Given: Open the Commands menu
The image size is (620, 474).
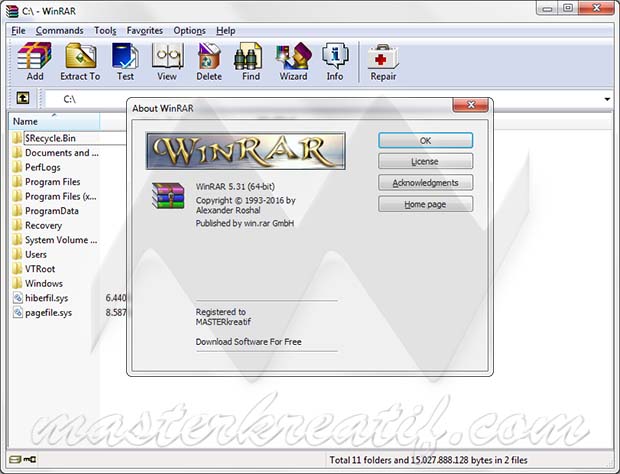Looking at the screenshot, I should point(59,30).
